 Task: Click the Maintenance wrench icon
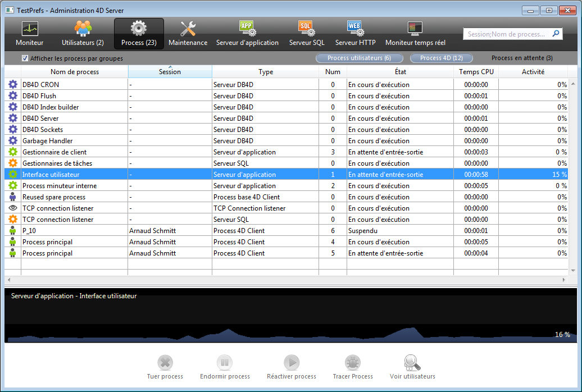(x=188, y=29)
